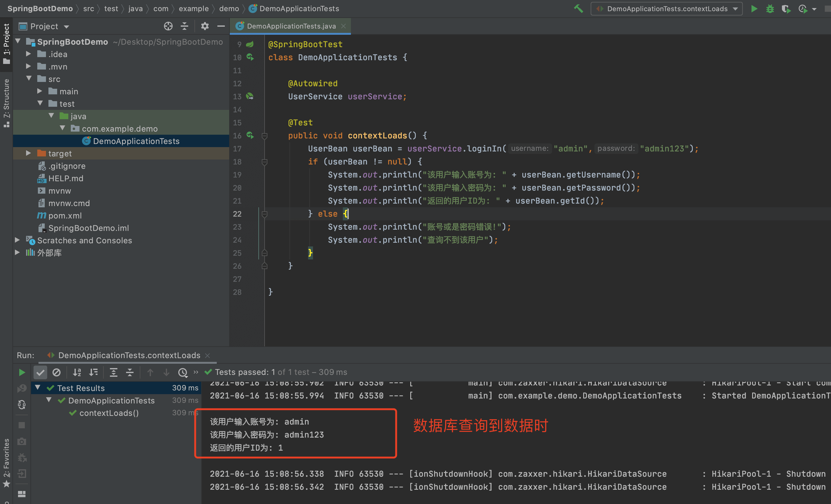This screenshot has width=831, height=504.
Task: Run with profiler clock icon
Action: (803, 9)
